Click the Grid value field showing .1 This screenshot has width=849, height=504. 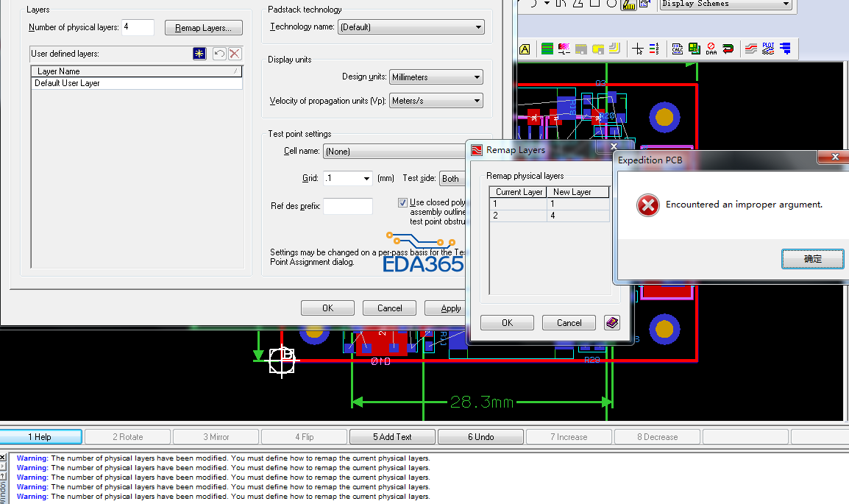343,178
